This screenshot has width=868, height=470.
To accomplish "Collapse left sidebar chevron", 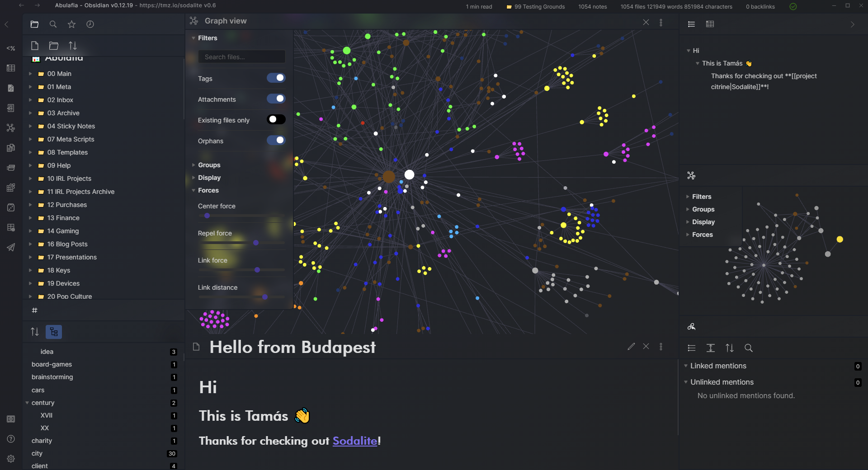I will click(6, 24).
